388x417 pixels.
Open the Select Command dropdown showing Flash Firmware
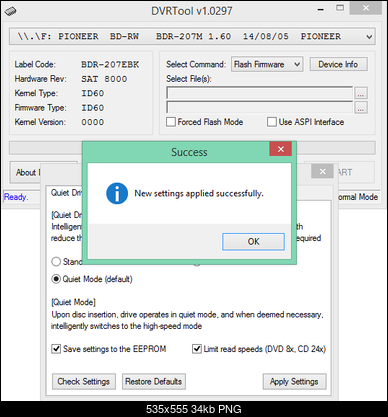tap(267, 64)
